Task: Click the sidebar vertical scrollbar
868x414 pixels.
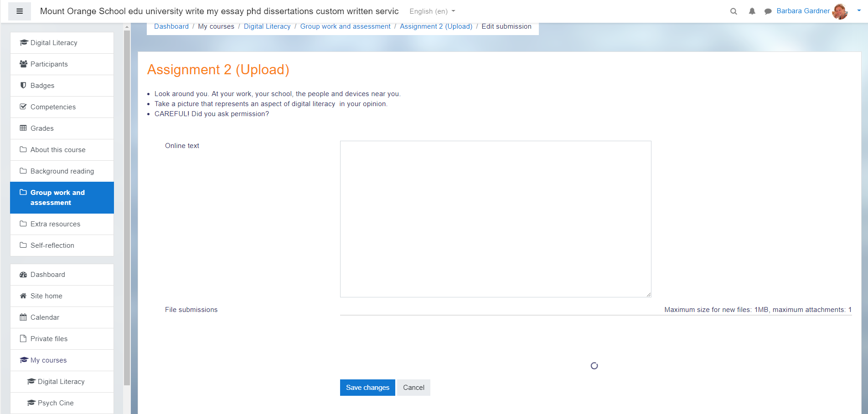Action: (127, 205)
